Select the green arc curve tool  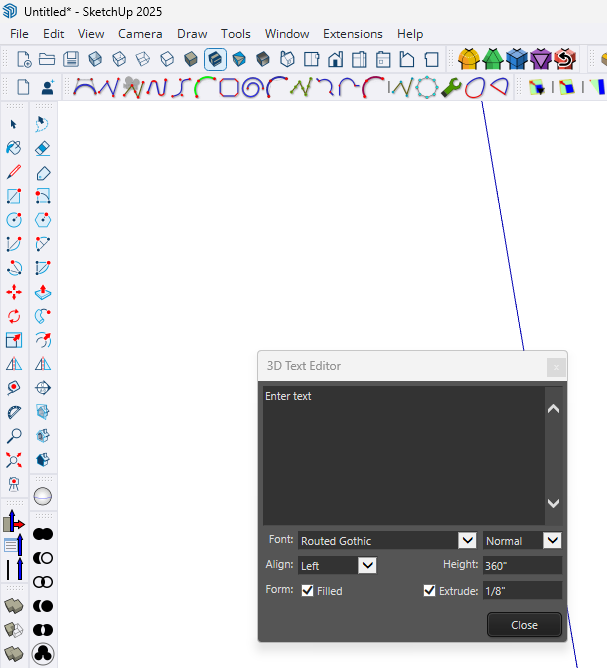pyautogui.click(x=204, y=87)
